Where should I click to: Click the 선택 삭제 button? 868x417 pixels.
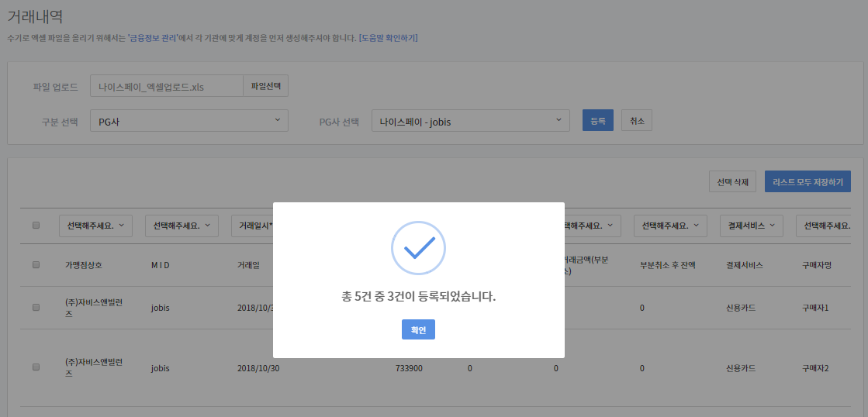coord(732,181)
